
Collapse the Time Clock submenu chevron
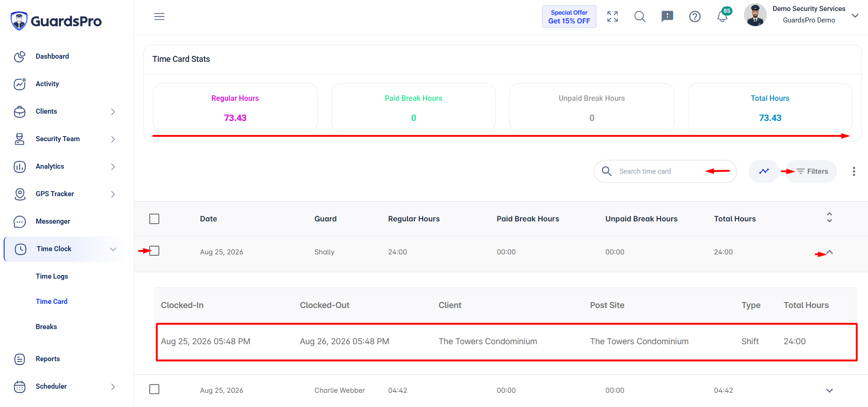[x=113, y=249]
